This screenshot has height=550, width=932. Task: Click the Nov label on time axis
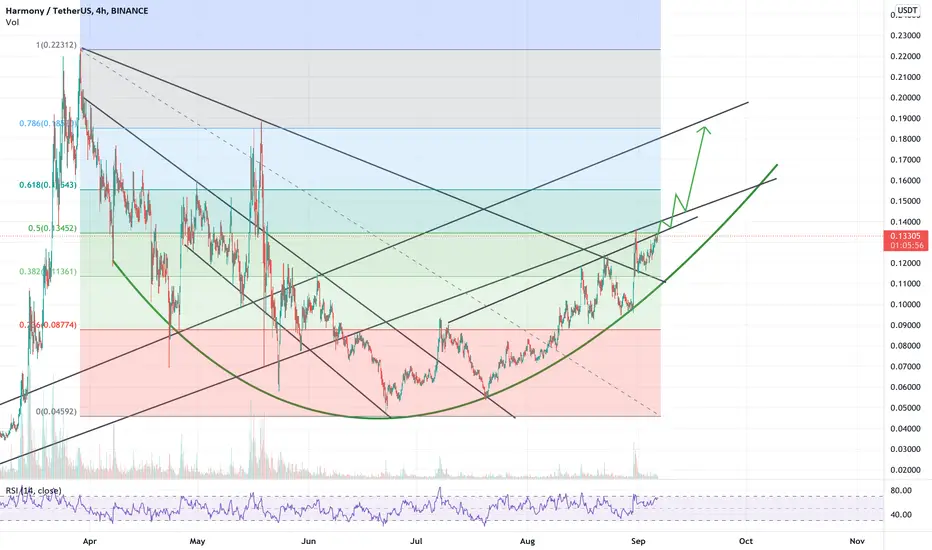[x=857, y=541]
